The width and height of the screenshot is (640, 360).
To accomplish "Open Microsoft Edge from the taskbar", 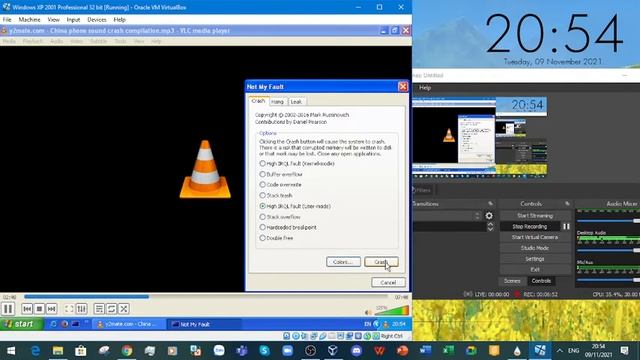I will click(35, 351).
